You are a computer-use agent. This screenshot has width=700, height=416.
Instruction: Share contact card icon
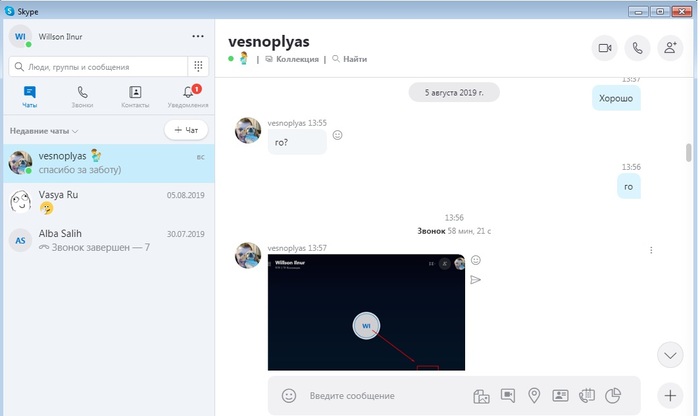coord(560,395)
